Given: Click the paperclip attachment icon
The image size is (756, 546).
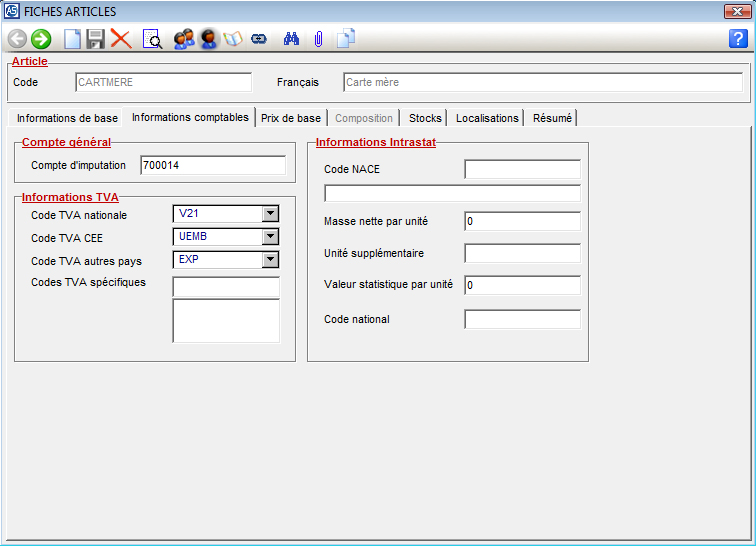Looking at the screenshot, I should coord(318,39).
